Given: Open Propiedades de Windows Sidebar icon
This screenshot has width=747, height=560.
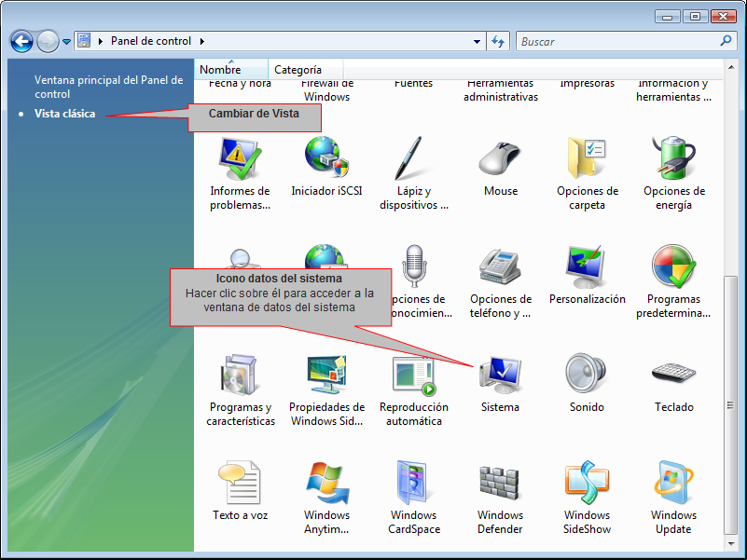Looking at the screenshot, I should (326, 374).
